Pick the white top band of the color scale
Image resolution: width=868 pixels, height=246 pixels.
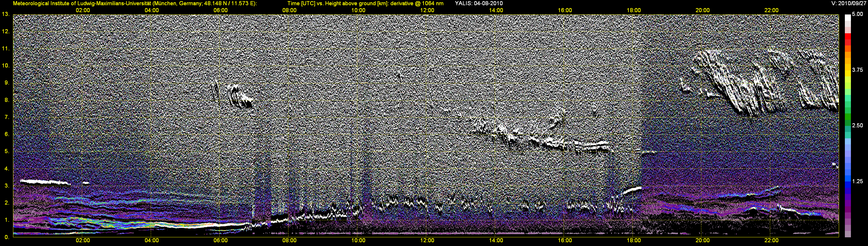pyautogui.click(x=847, y=18)
